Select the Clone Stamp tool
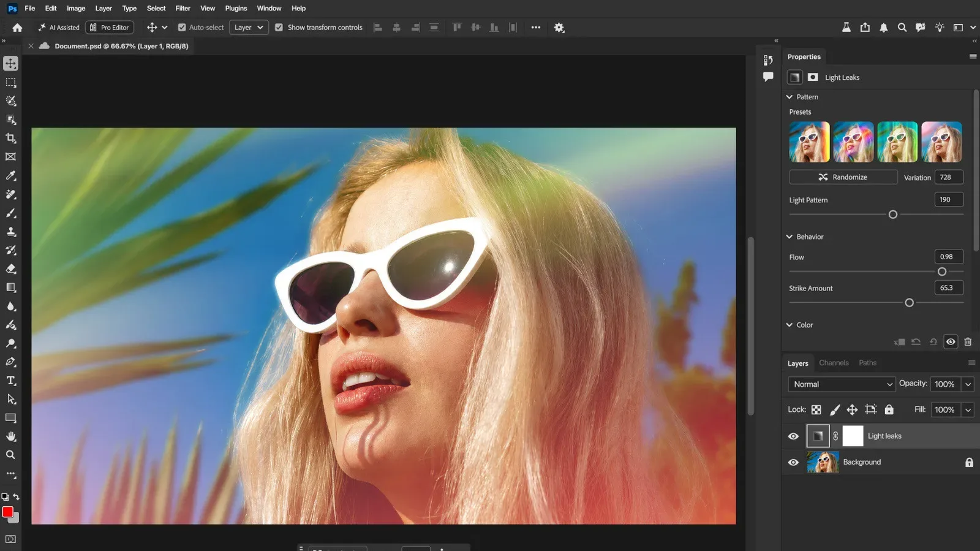The height and width of the screenshot is (551, 980). 10,232
